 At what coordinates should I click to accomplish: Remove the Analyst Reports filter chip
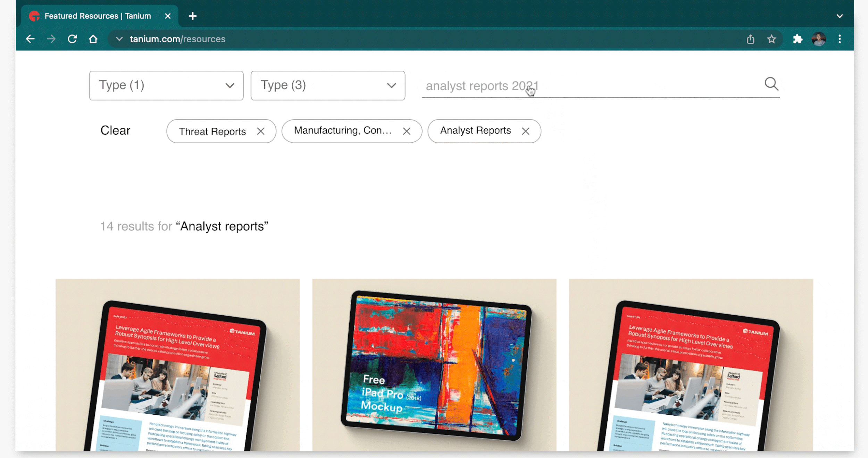tap(526, 131)
